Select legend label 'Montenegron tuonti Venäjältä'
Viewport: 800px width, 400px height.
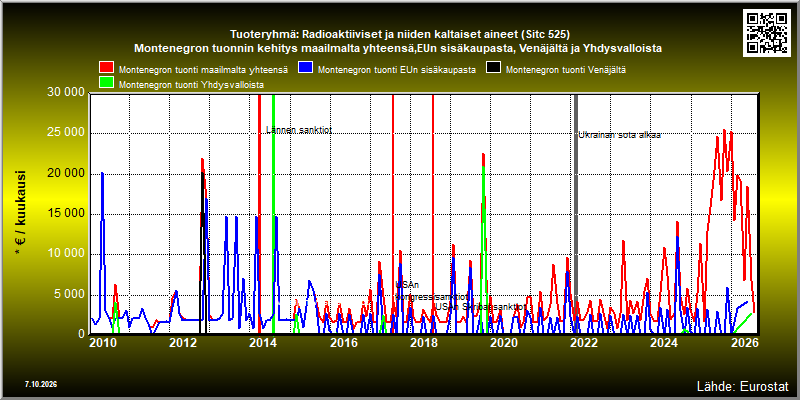(566, 70)
